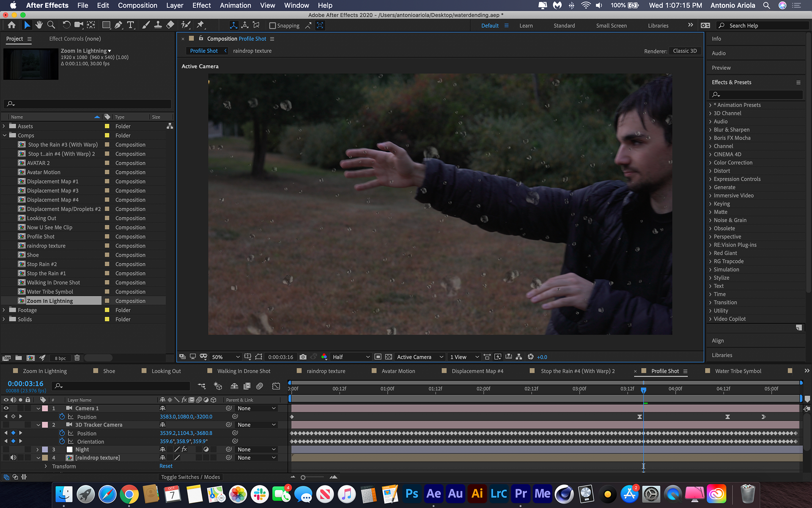Select the Zoom tool in the toolbar
812x508 pixels.
pos(51,25)
